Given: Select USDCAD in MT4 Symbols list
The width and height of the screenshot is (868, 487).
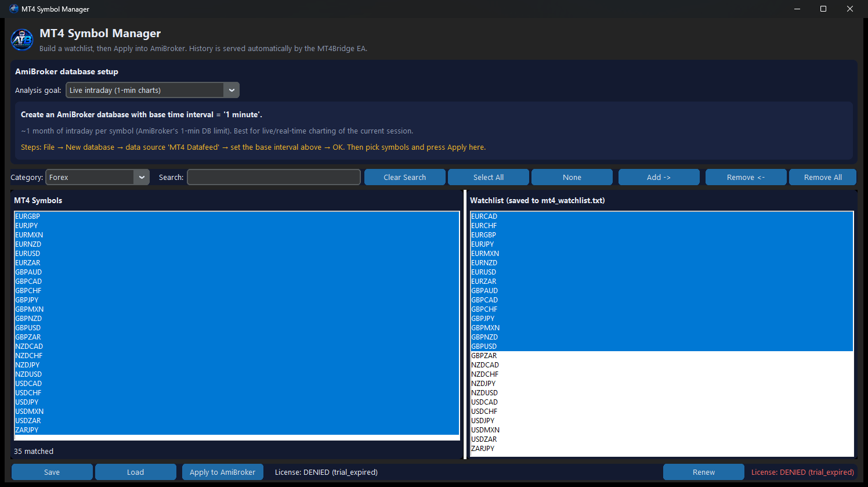Looking at the screenshot, I should (237, 384).
